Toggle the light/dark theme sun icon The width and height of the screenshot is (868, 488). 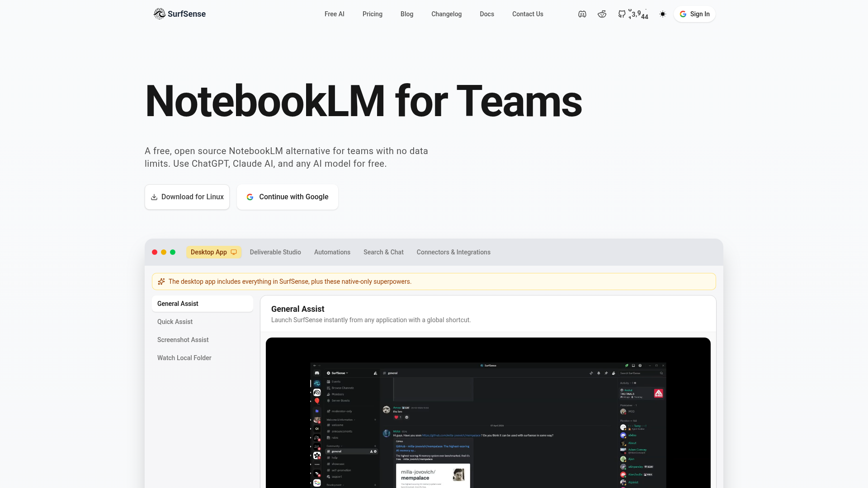pos(663,14)
